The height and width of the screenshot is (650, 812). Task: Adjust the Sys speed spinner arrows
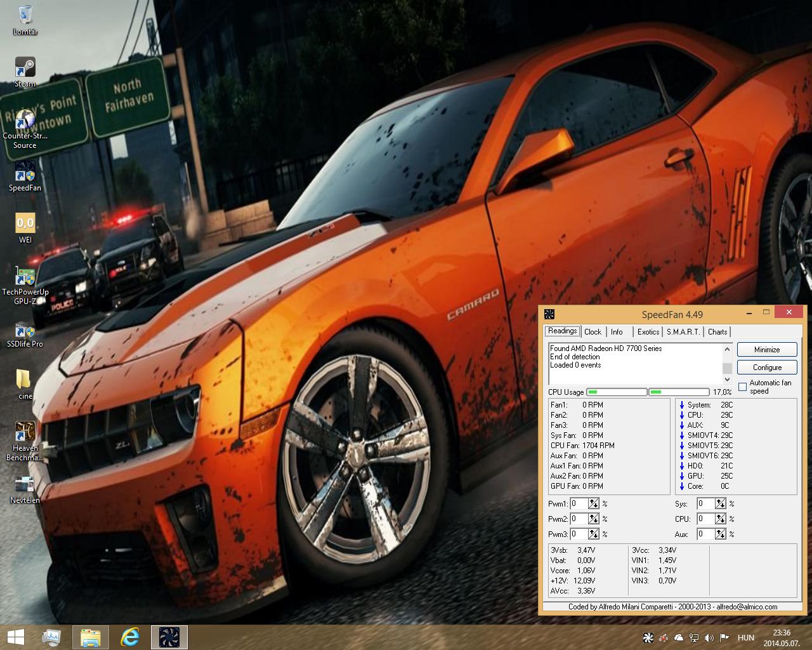pos(721,503)
